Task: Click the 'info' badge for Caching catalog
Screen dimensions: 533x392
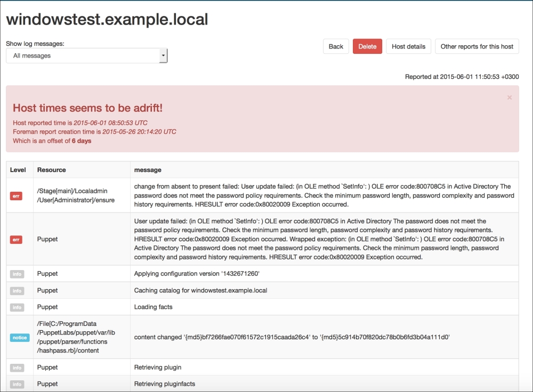Action: 17,291
